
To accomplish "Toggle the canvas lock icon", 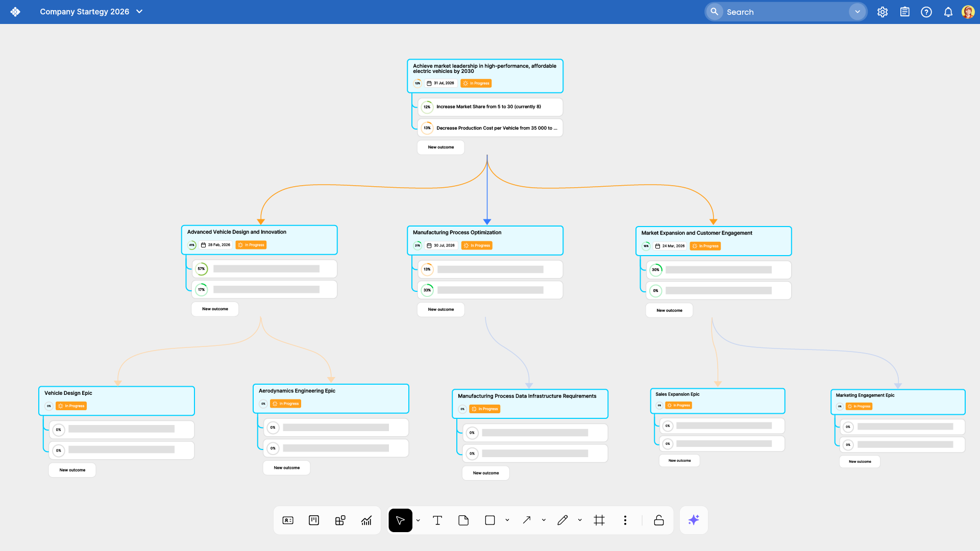I will click(x=659, y=520).
